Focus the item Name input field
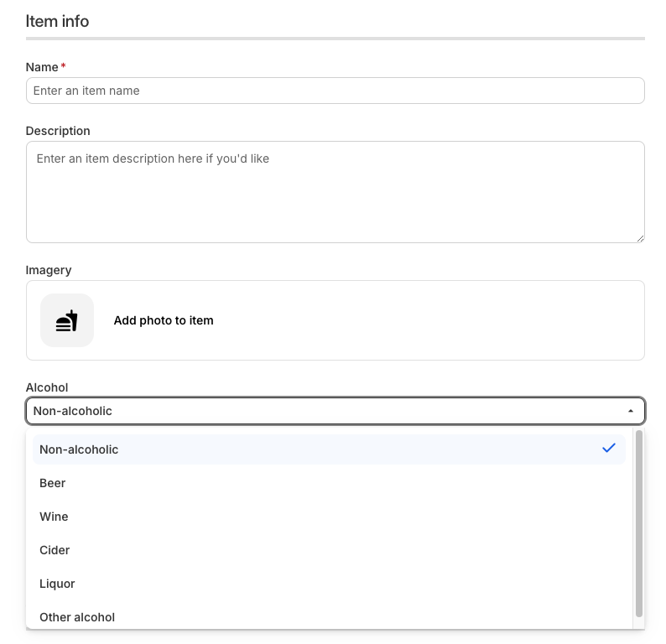This screenshot has height=644, width=666. [x=336, y=91]
